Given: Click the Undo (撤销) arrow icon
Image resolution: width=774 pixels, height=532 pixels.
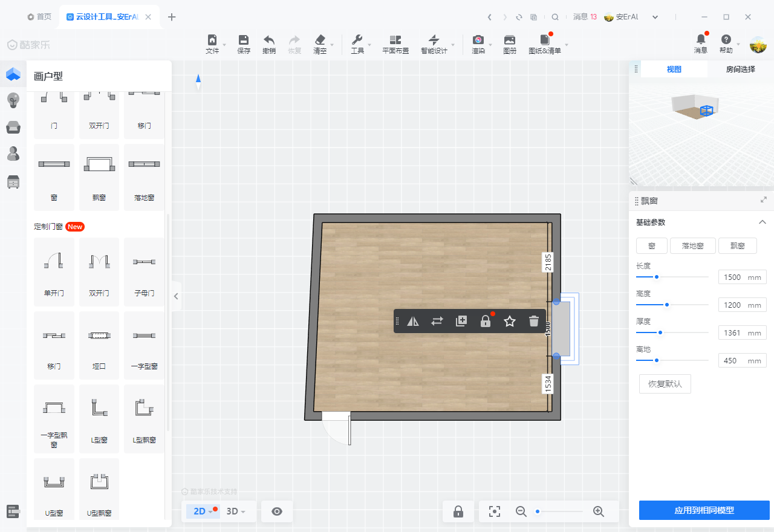Looking at the screenshot, I should click(x=269, y=41).
